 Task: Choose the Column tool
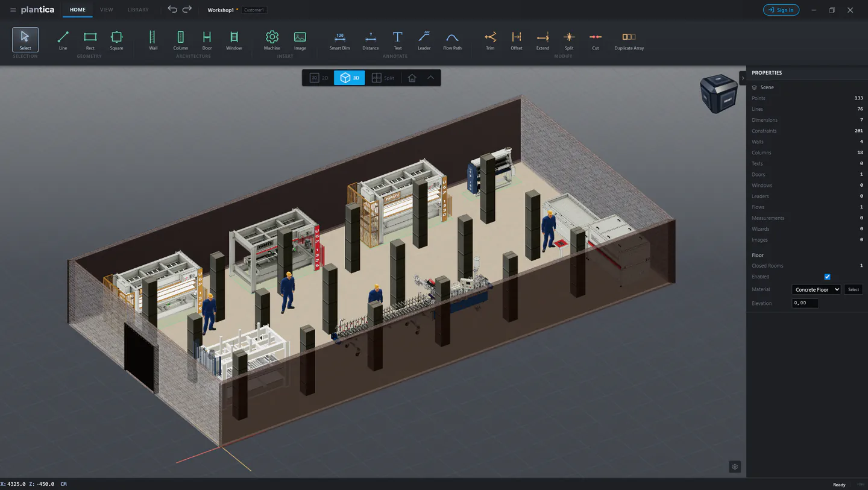pyautogui.click(x=180, y=40)
